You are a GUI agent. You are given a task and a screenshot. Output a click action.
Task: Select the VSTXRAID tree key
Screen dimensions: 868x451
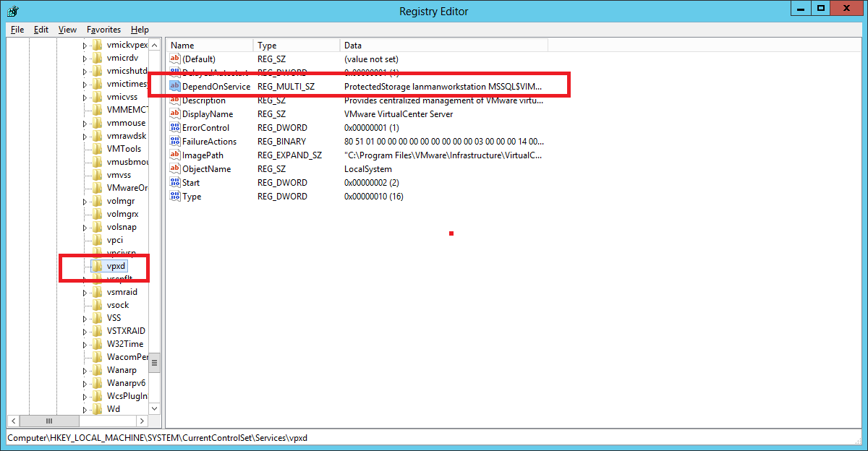(126, 331)
